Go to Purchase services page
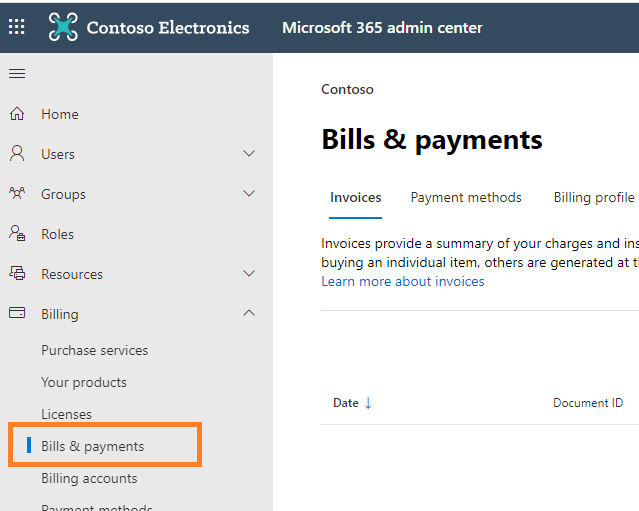The image size is (639, 511). coord(94,350)
